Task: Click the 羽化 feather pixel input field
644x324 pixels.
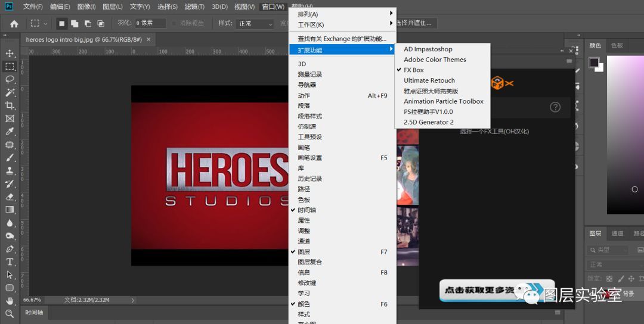Action: coord(150,24)
